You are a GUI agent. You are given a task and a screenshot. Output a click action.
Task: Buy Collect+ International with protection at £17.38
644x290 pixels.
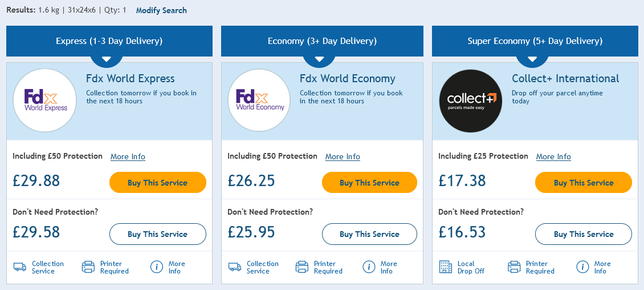pos(583,183)
